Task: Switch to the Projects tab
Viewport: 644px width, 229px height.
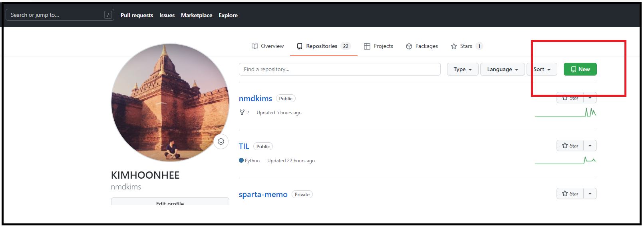Action: [x=378, y=46]
